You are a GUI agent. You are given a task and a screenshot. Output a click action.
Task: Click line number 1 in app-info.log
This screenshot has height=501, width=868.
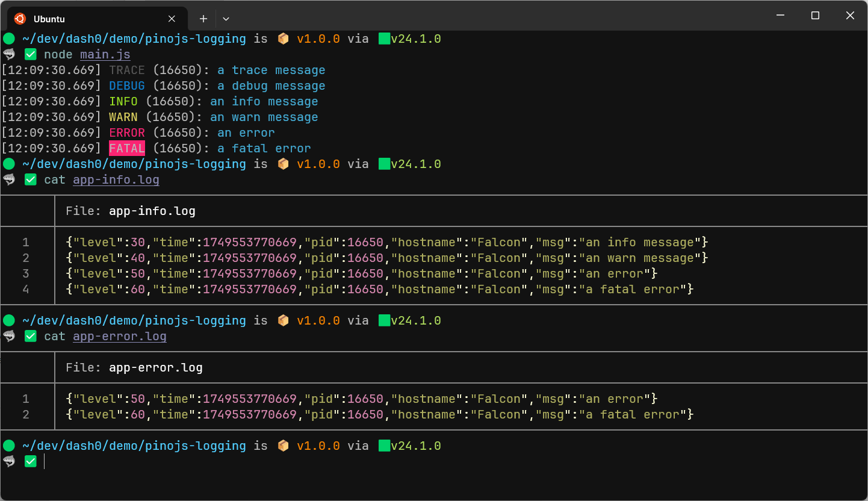pyautogui.click(x=26, y=243)
